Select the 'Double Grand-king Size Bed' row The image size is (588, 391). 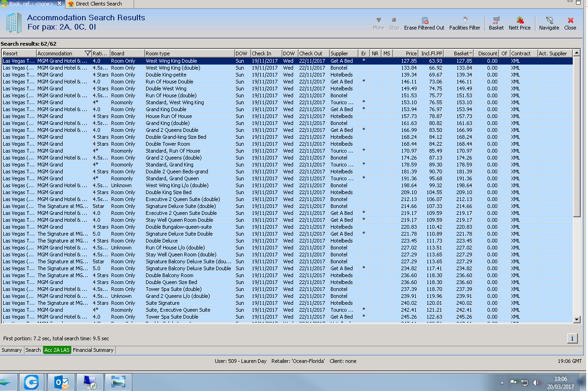(287, 137)
